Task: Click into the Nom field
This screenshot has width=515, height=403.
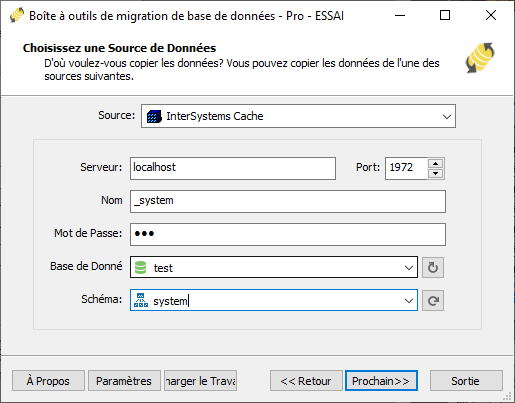Action: tap(288, 201)
